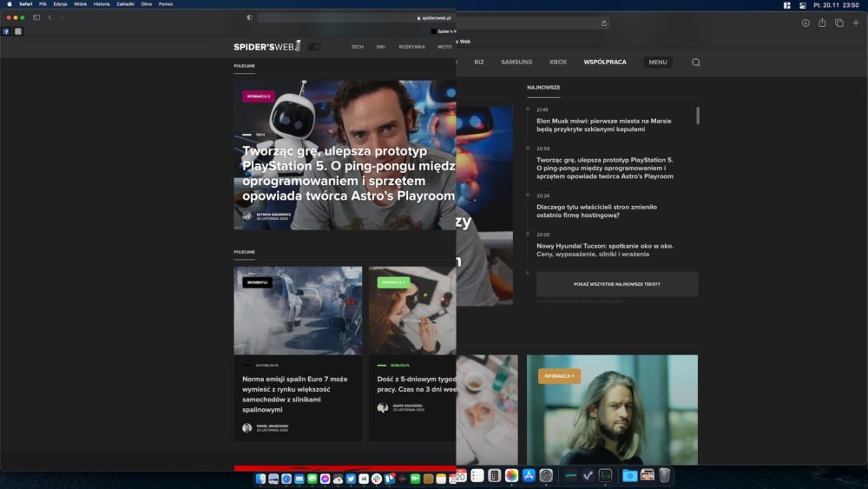Open Zakładki menu
This screenshot has height=489, width=868.
(x=125, y=3)
